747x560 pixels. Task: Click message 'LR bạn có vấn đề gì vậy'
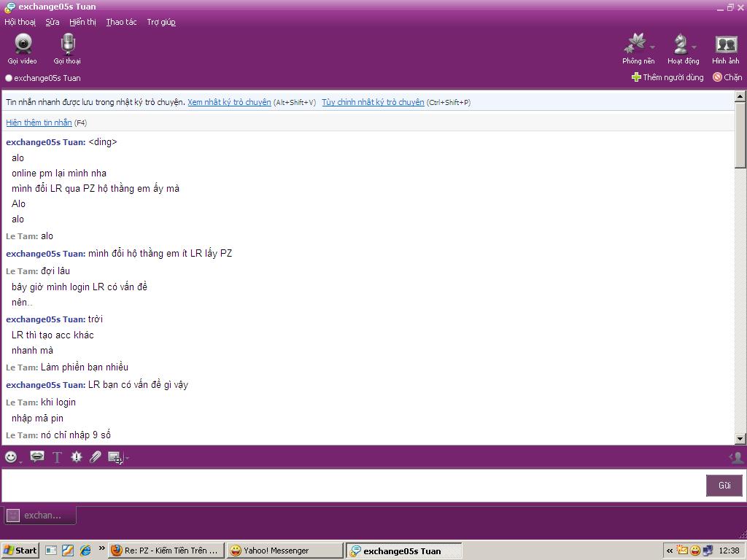click(x=138, y=385)
